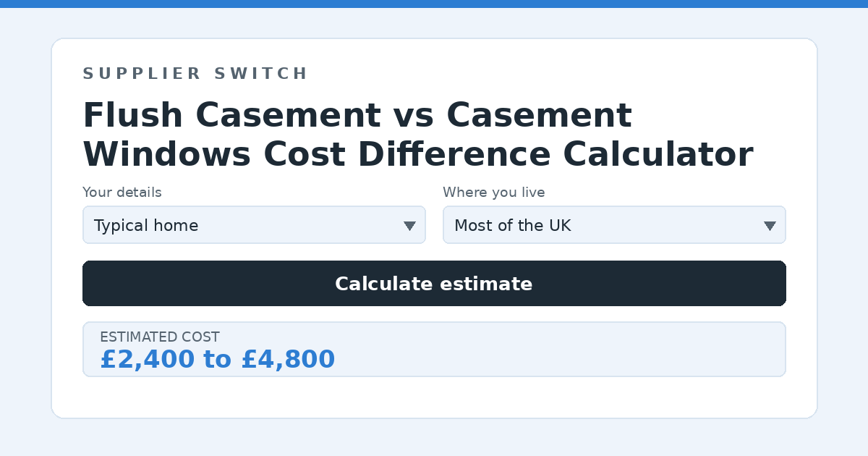This screenshot has width=868, height=456.
Task: Click the arrow icon on Most of the UK select
Action: click(x=770, y=226)
